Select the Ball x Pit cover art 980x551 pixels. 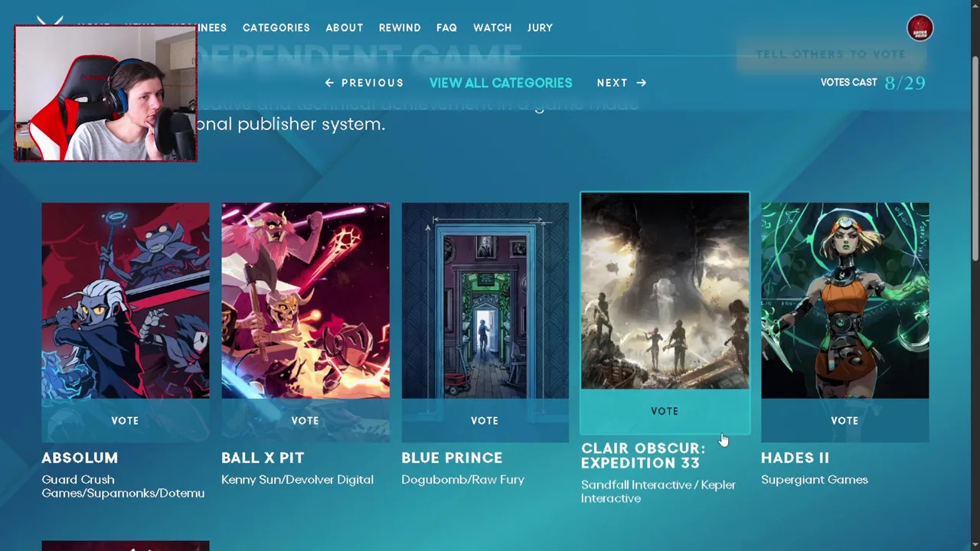click(305, 301)
